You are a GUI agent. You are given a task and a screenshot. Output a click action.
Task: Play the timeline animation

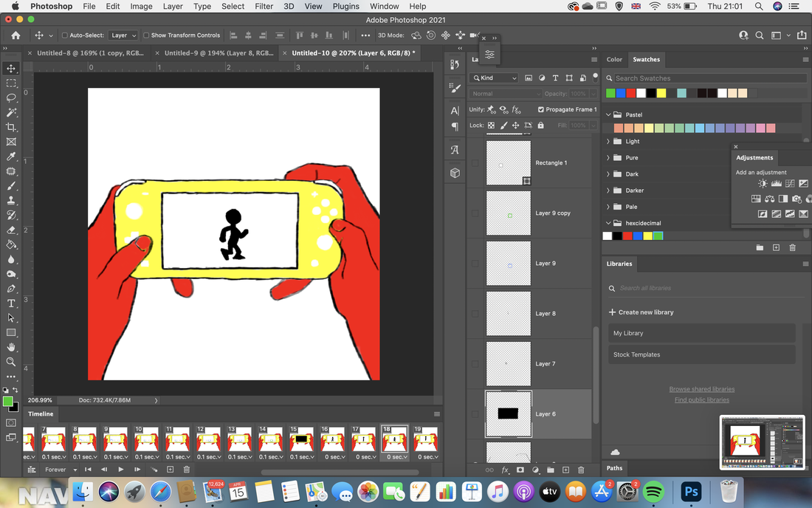[120, 470]
